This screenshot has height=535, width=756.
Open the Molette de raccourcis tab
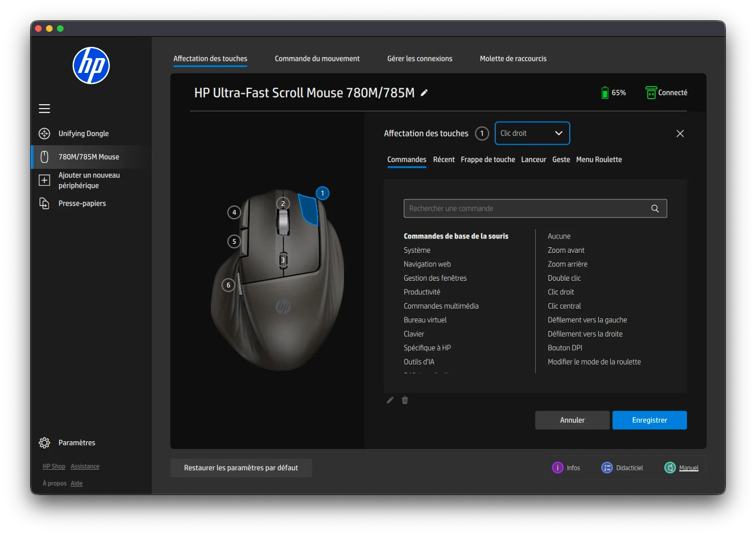click(513, 58)
